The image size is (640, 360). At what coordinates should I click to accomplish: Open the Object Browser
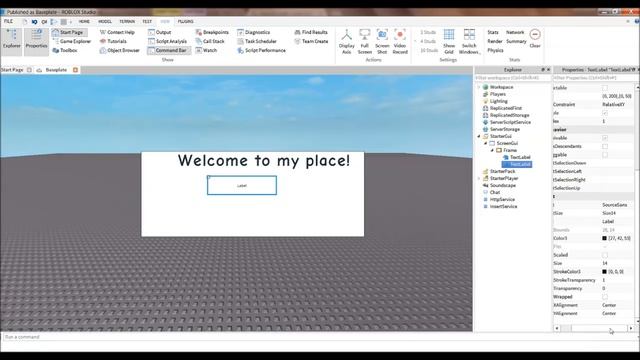[120, 50]
